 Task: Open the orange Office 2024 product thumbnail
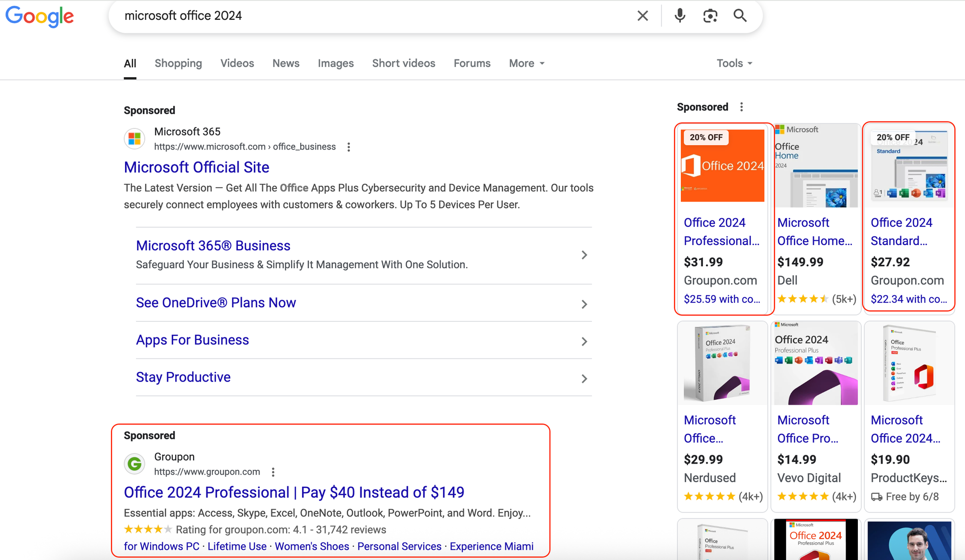click(722, 165)
